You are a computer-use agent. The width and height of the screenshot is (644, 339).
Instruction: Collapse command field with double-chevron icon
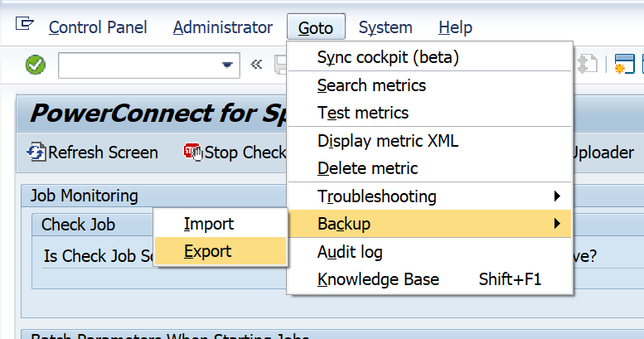(x=256, y=65)
